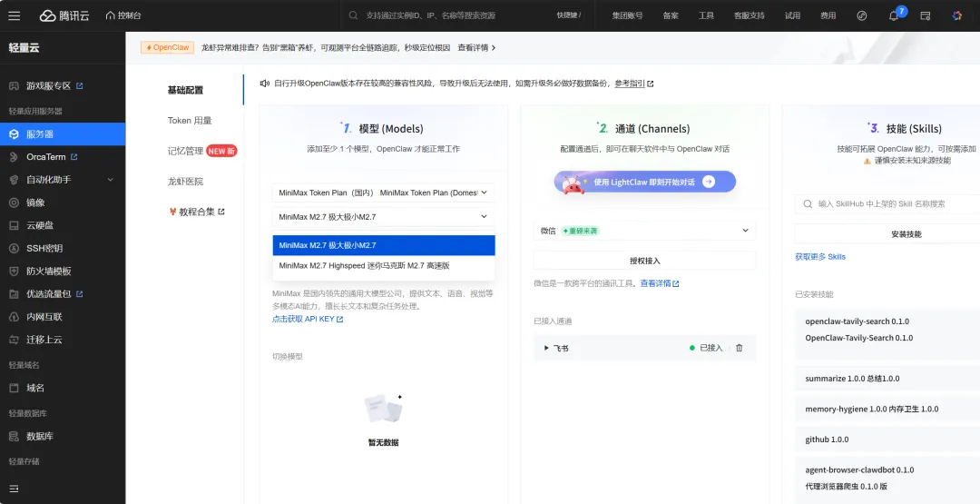The width and height of the screenshot is (980, 504).
Task: Click the 镜像 sidebar icon
Action: point(14,203)
